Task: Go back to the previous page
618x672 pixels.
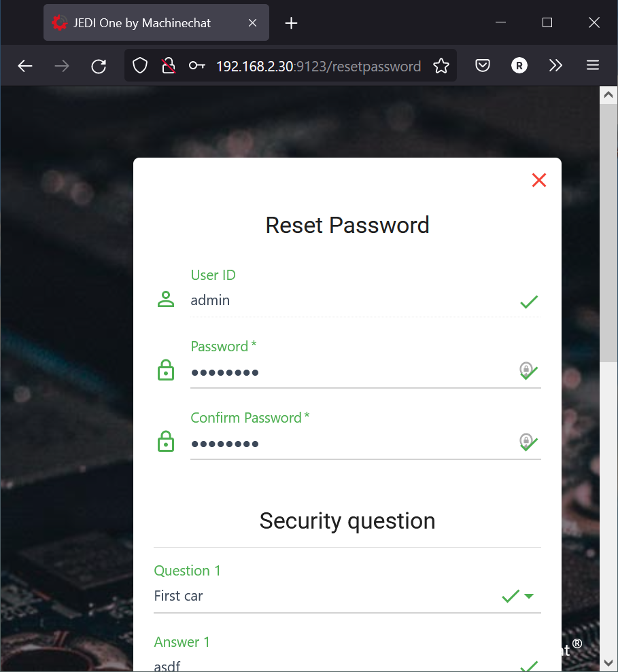Action: (25, 66)
